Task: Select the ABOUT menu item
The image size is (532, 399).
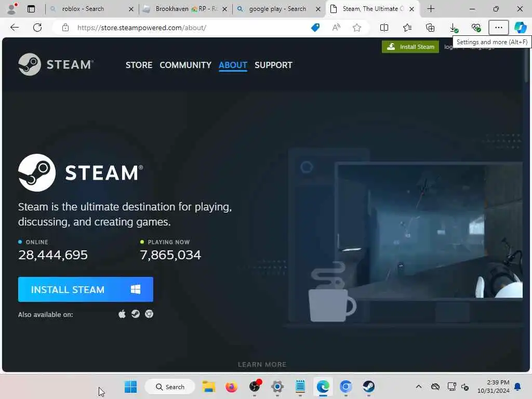Action: pyautogui.click(x=233, y=65)
